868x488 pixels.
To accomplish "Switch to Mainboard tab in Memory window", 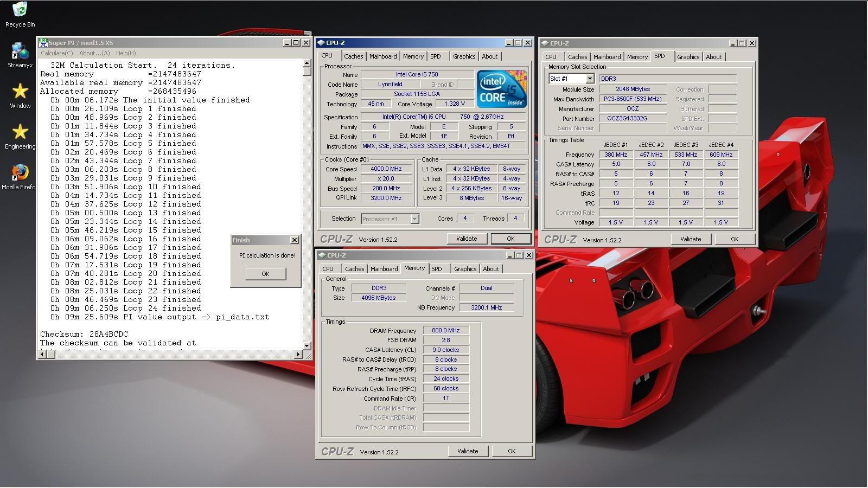I will click(x=384, y=269).
